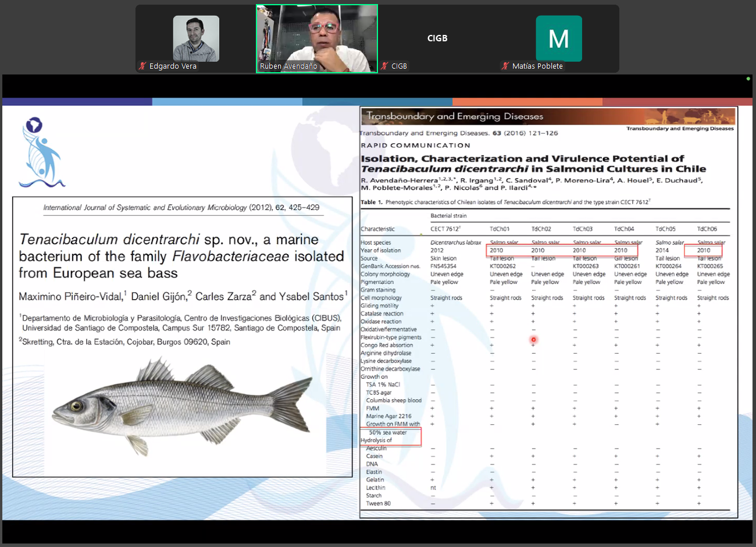Click the 'Pigmentation' row label
Screen dimensions: 756x547
click(377, 282)
